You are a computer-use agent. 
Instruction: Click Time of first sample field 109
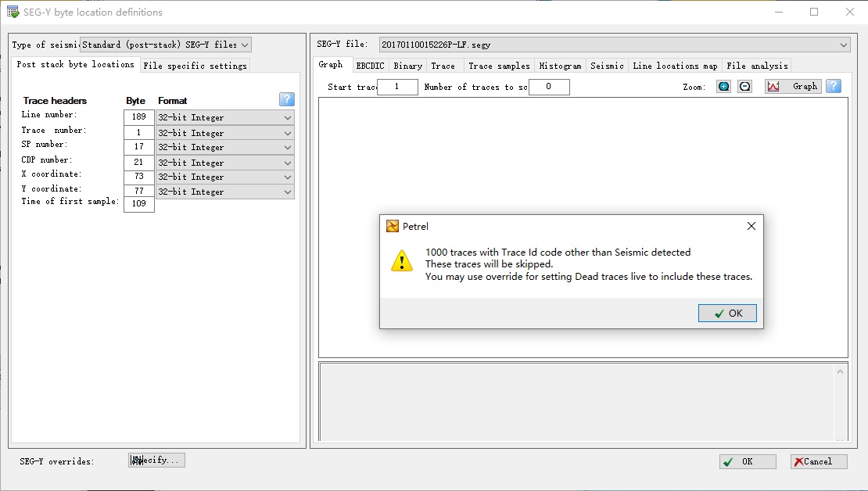click(x=139, y=204)
